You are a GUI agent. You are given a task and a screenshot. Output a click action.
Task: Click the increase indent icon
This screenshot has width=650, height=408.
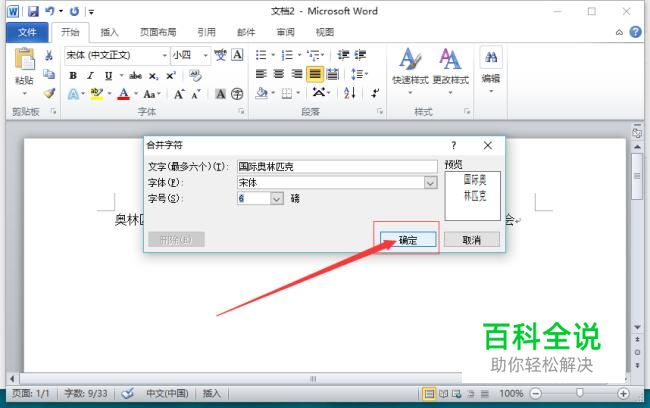[360, 55]
